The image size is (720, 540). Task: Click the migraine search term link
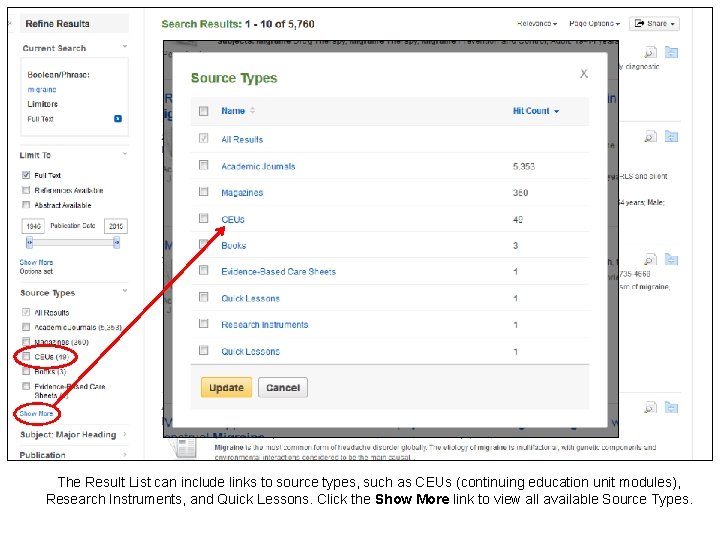[42, 90]
